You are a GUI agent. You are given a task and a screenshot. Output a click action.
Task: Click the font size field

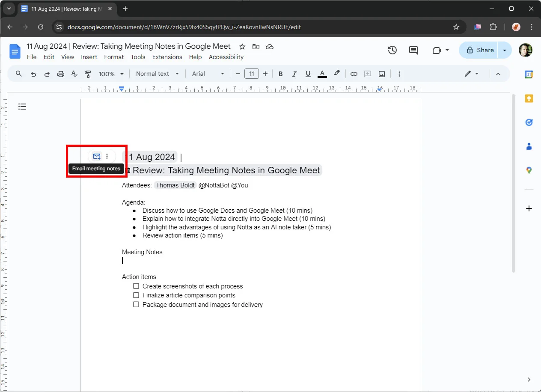252,74
